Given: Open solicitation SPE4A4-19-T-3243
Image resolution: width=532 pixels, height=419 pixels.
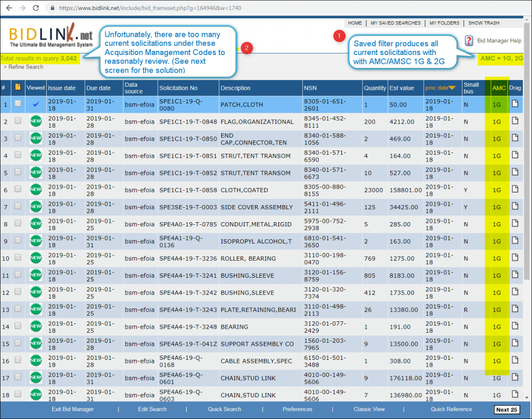Looking at the screenshot, I should pos(188,309).
